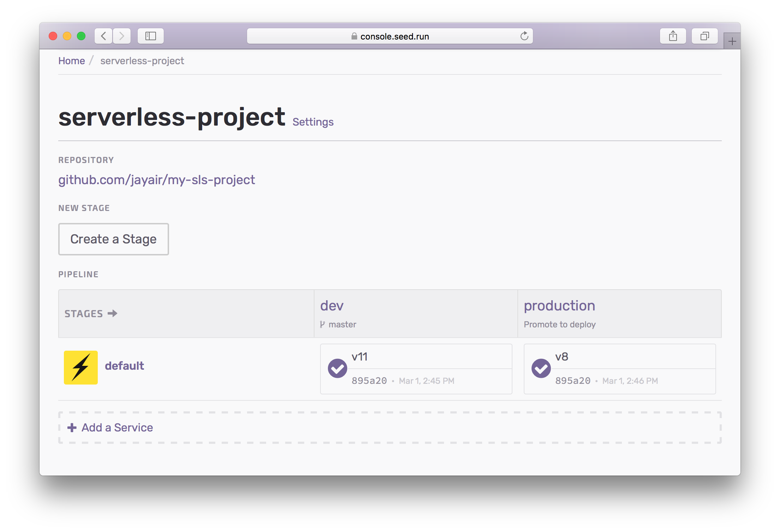Open the Safari share icon
The image size is (780, 532).
(673, 36)
